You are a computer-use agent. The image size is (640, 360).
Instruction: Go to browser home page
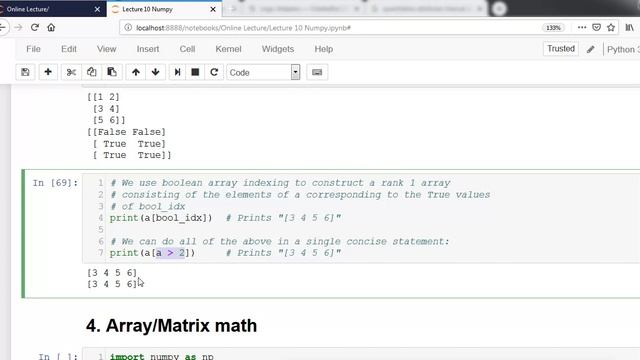(51, 27)
